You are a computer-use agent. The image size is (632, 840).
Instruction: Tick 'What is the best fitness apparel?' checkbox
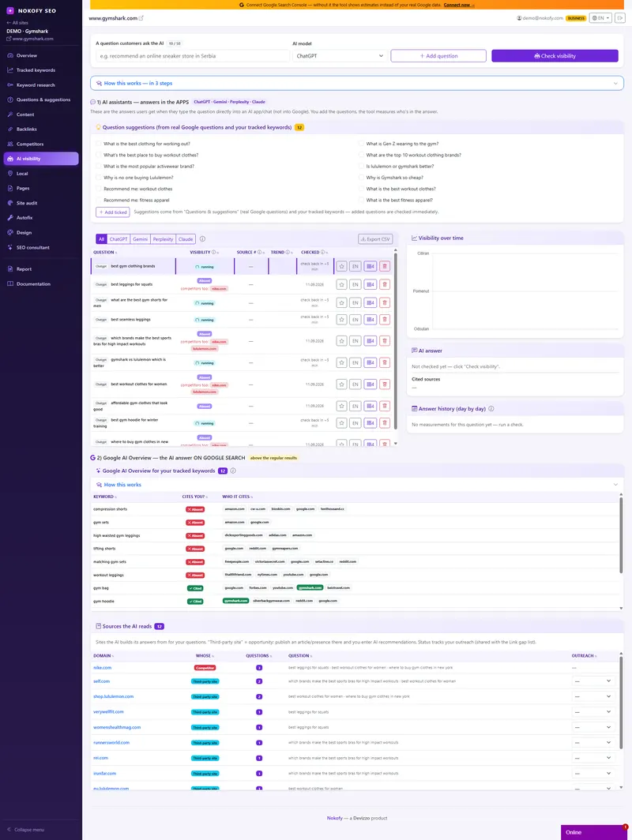(x=361, y=200)
